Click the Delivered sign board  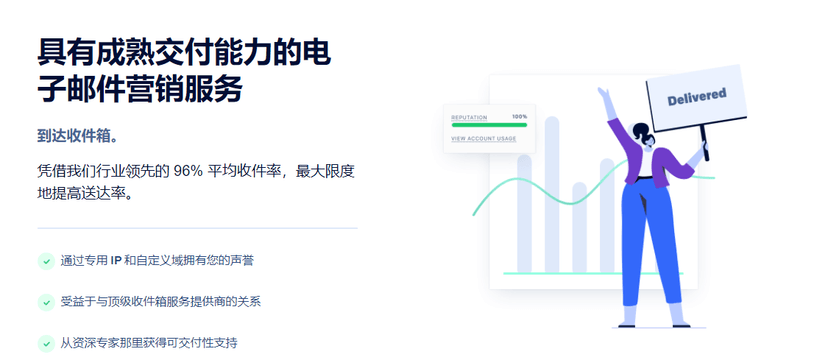(x=697, y=98)
